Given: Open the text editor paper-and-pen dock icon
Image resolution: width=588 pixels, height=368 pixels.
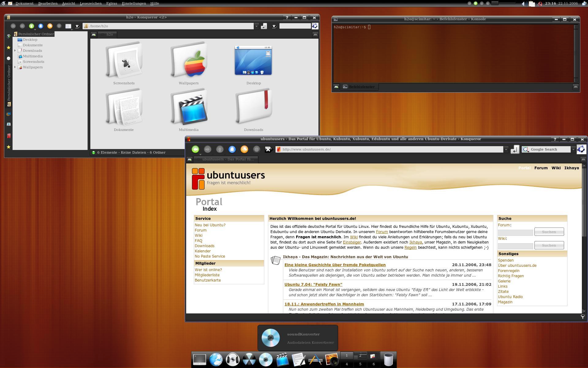Looking at the screenshot, I should (299, 359).
